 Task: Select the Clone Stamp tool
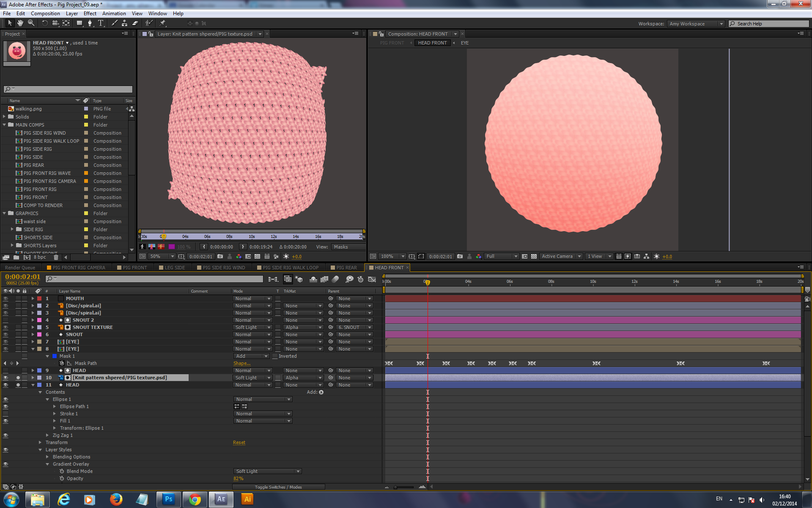click(x=124, y=23)
